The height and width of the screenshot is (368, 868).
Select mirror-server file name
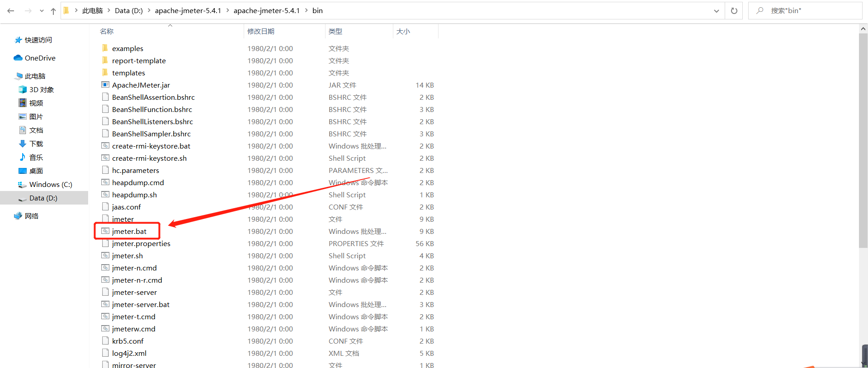pos(134,365)
